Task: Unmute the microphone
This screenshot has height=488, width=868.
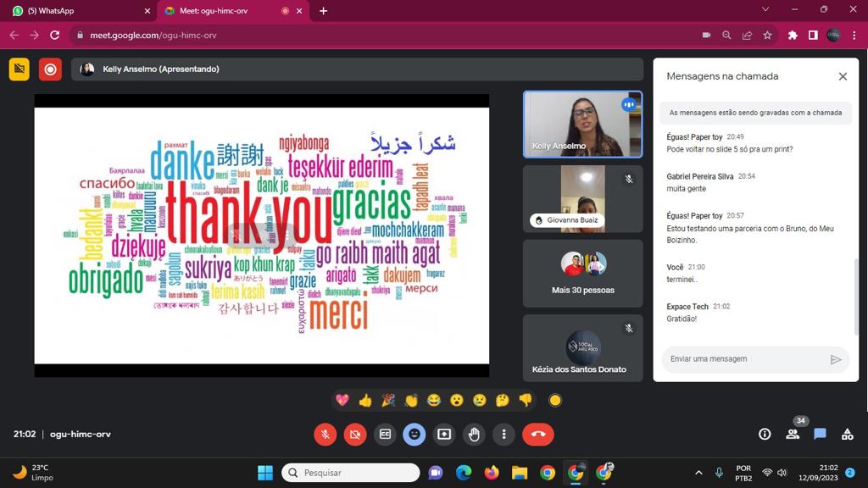Action: [x=325, y=434]
